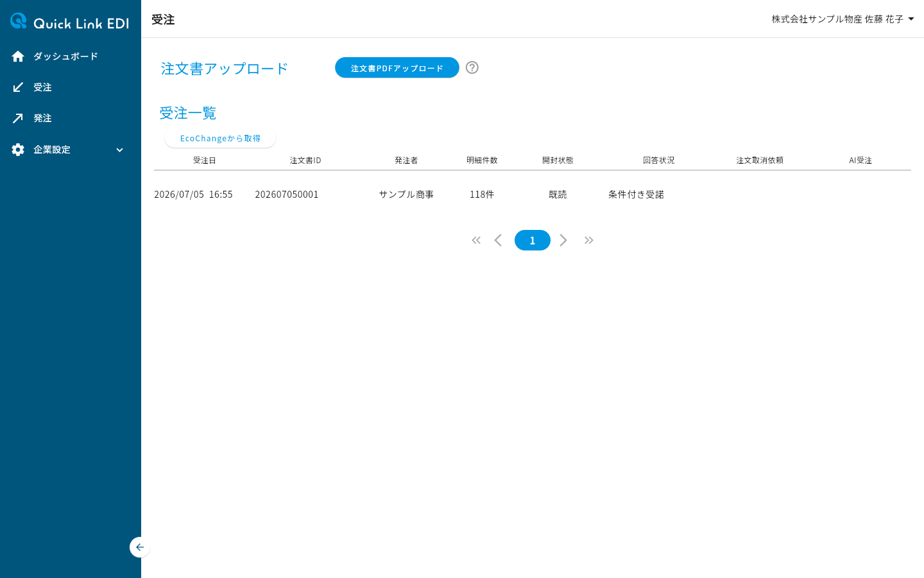
Task: Click the Quick Link EDI logo
Action: 69,21
